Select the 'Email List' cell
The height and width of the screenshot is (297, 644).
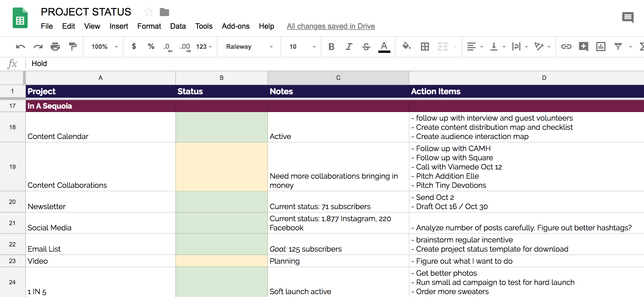pyautogui.click(x=101, y=244)
